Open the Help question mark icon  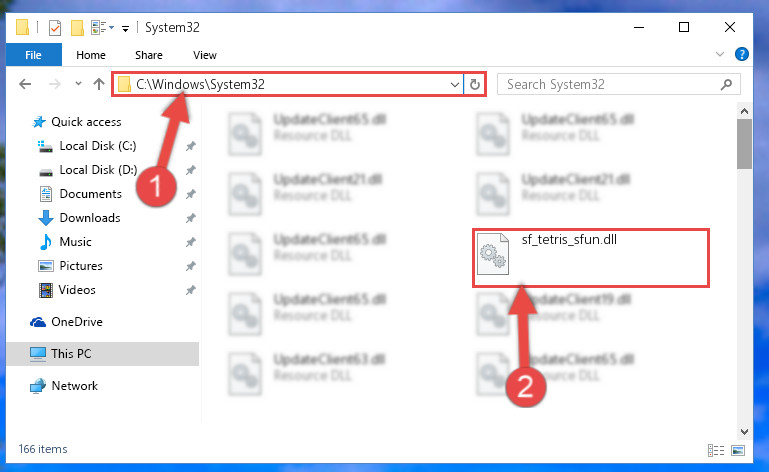pyautogui.click(x=742, y=54)
